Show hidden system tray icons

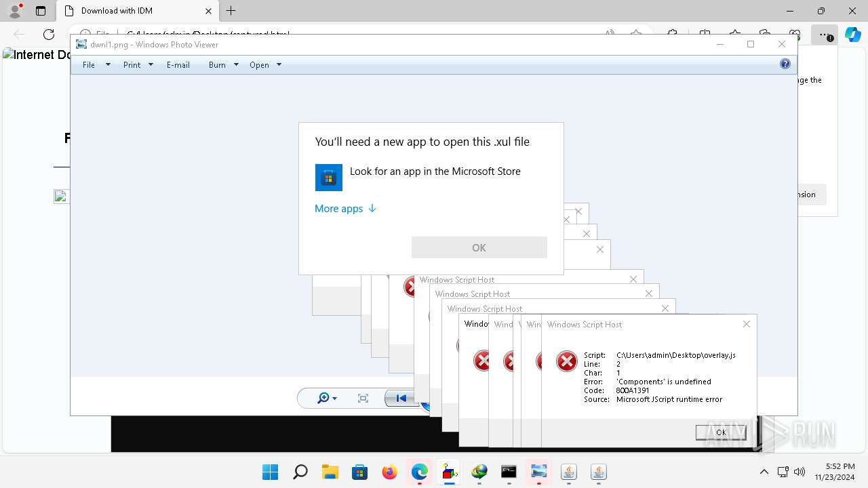(764, 472)
